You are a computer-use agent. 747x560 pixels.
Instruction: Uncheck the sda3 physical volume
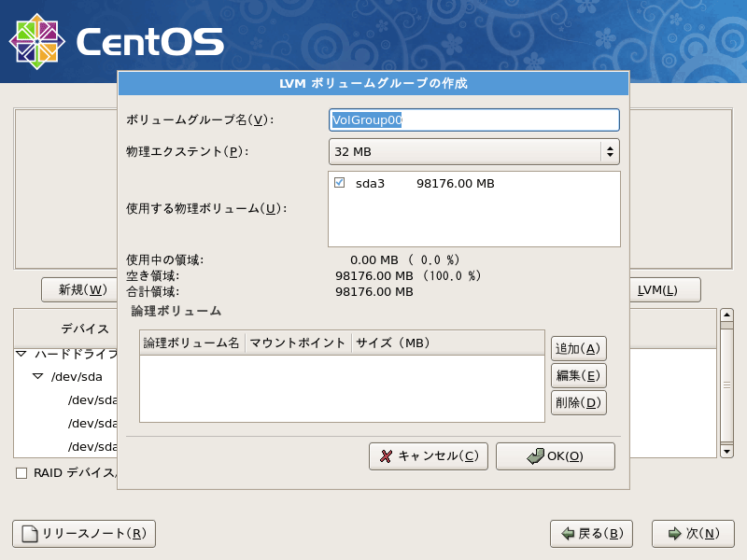(x=339, y=184)
